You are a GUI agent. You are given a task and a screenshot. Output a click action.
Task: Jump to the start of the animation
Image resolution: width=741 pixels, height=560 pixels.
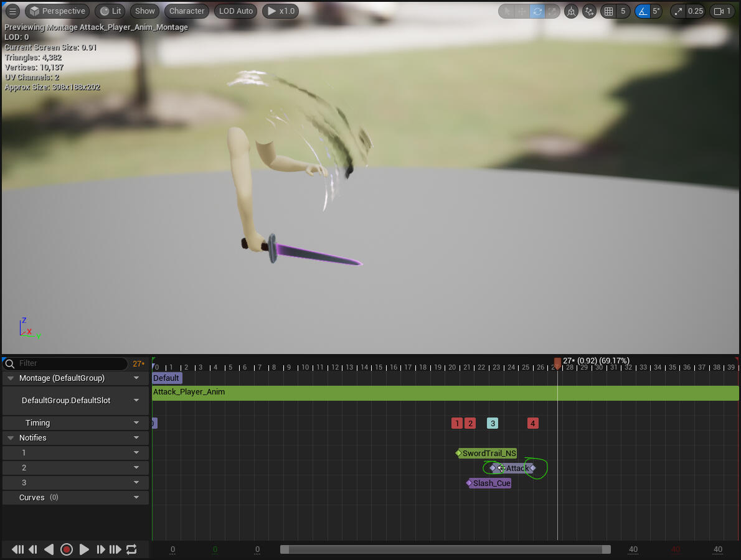[17, 549]
